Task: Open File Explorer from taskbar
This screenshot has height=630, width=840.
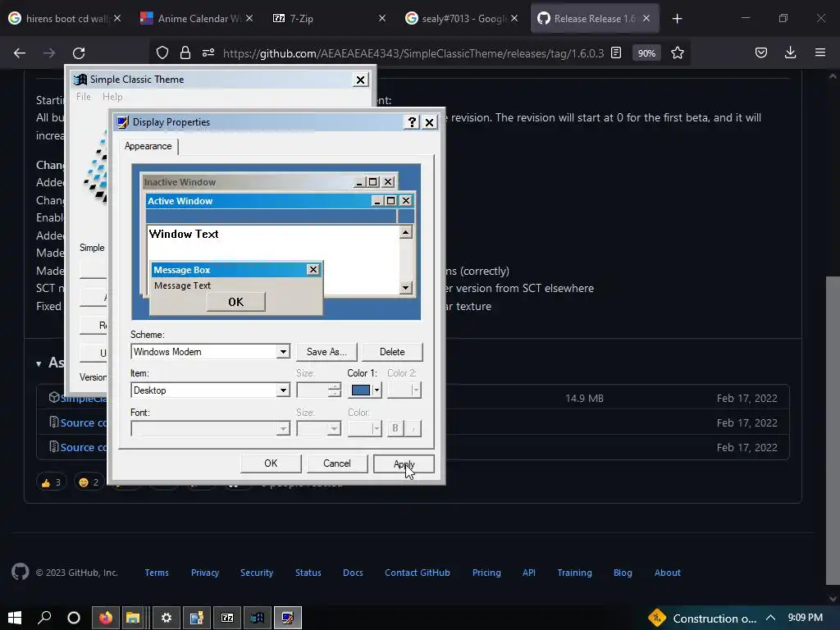Action: coord(133,618)
